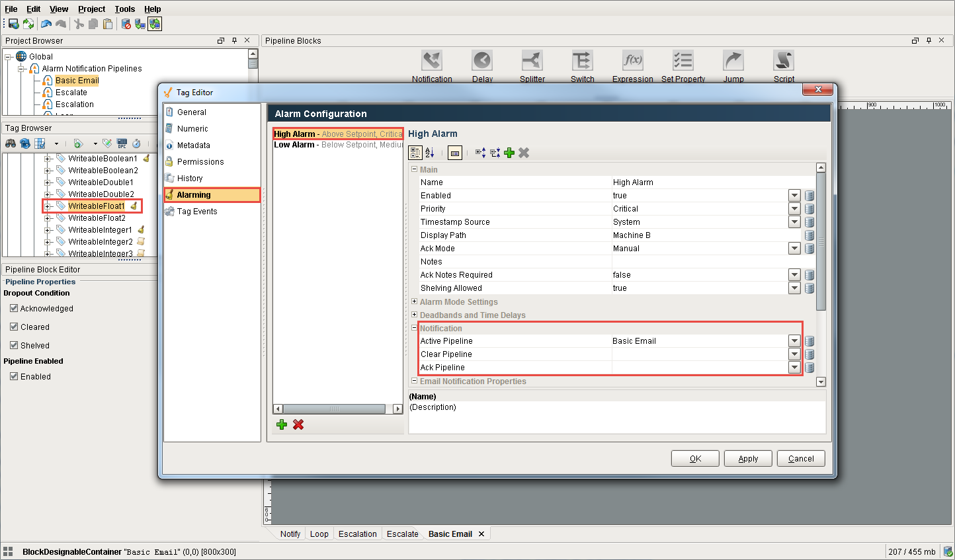Select the Expression pipeline block
The height and width of the screenshot is (560, 955).
[x=633, y=61]
